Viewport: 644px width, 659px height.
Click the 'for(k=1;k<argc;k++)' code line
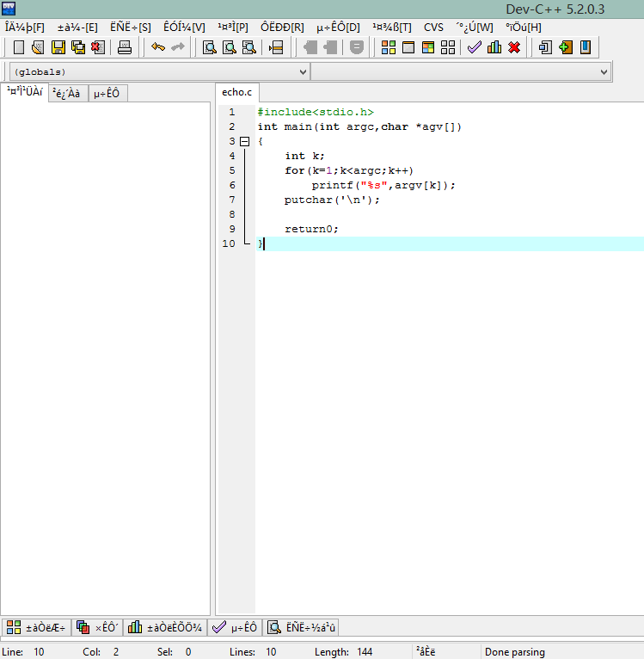click(349, 170)
